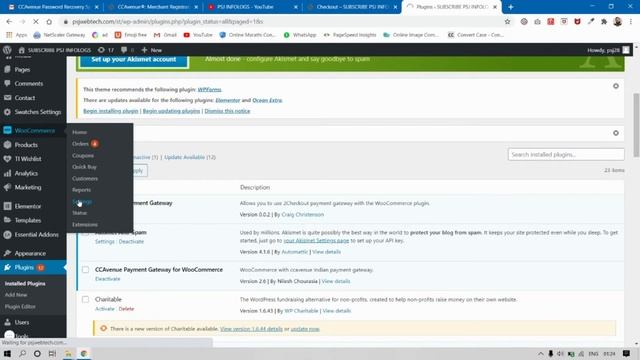Open Add New plugin submenu item

tap(16, 295)
